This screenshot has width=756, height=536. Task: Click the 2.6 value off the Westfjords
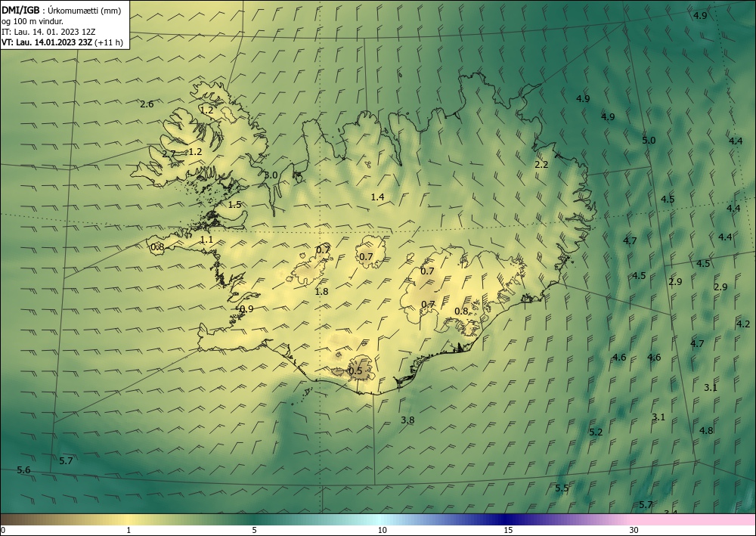pos(147,104)
